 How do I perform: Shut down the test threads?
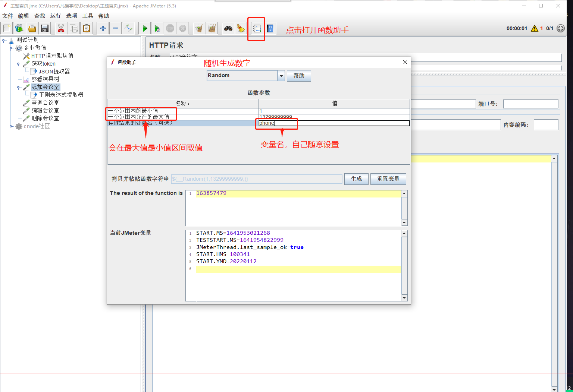click(183, 28)
